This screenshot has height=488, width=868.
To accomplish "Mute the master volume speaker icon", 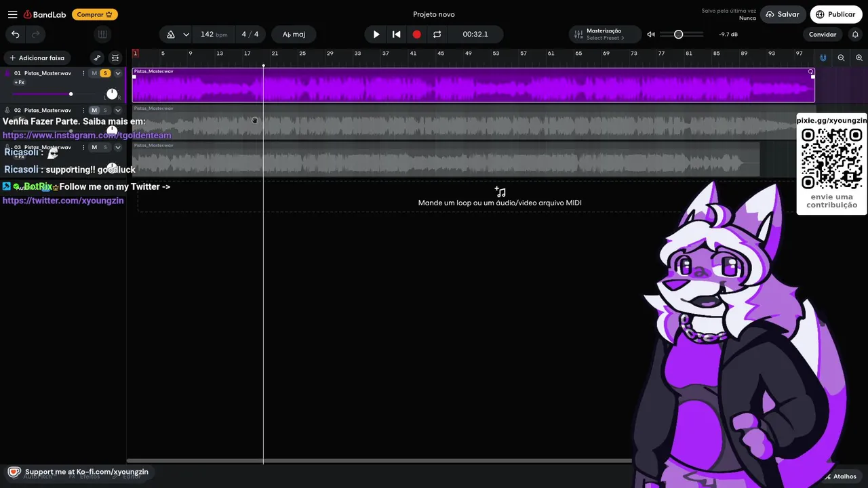I will coord(651,35).
